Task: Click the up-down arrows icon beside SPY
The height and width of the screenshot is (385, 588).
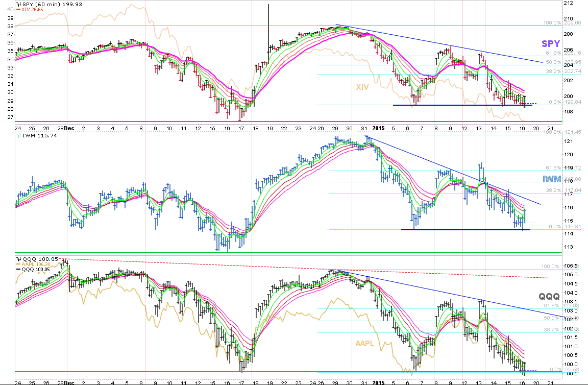Action: 19,4
